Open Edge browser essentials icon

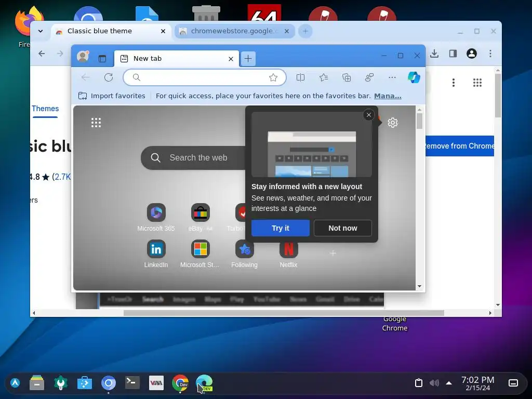click(x=369, y=78)
